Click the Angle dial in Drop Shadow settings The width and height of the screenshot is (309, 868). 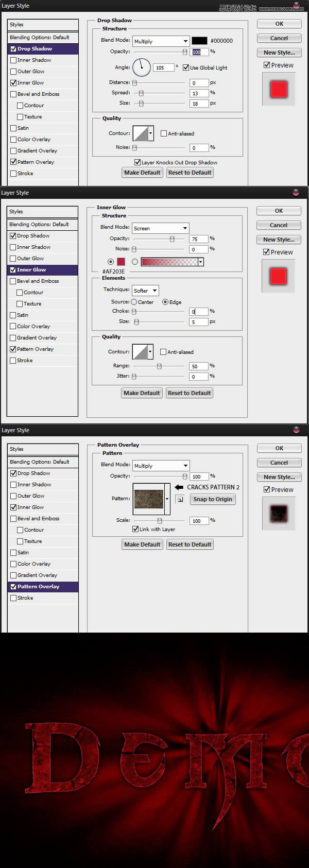click(142, 67)
